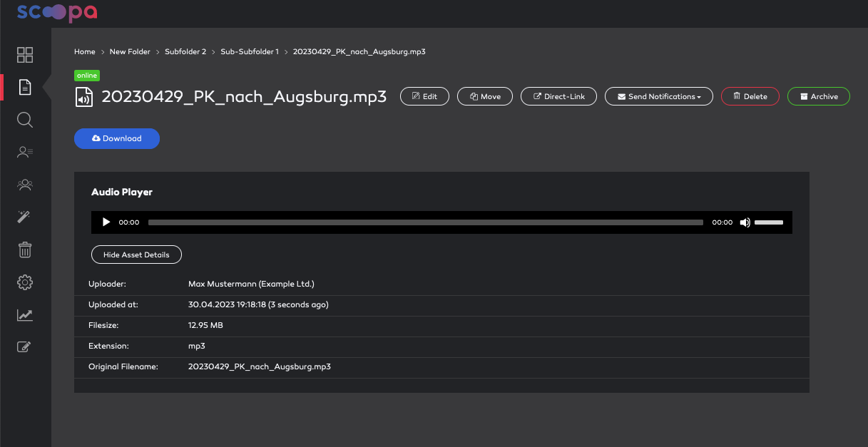Viewport: 868px width, 447px height.
Task: Click the Uploader: label
Action: [107, 284]
